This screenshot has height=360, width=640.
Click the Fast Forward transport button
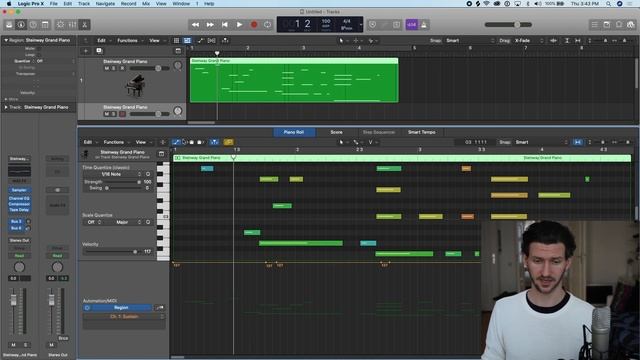pos(210,25)
